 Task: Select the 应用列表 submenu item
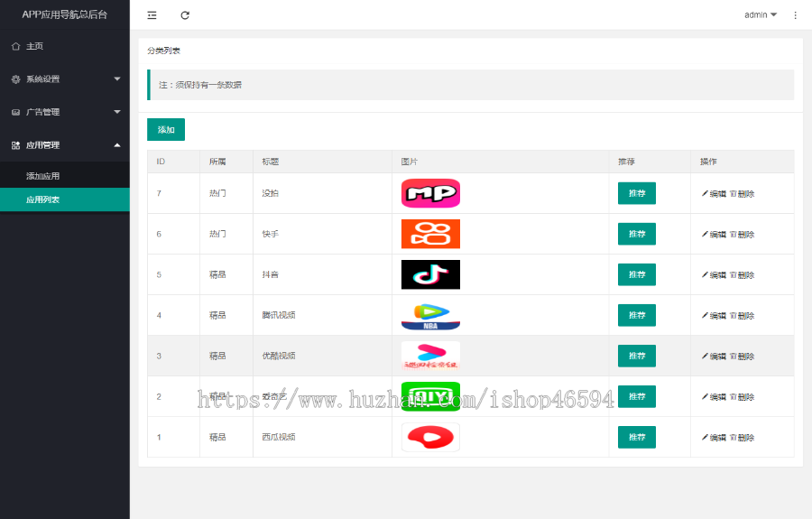65,199
